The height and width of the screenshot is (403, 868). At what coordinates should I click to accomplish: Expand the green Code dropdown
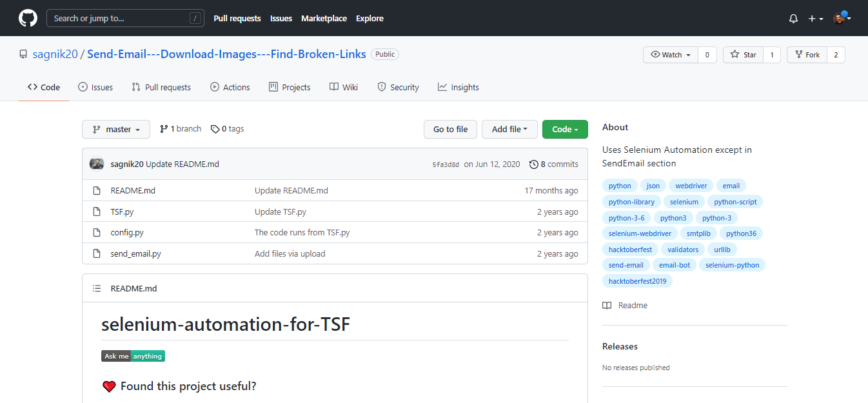(565, 129)
